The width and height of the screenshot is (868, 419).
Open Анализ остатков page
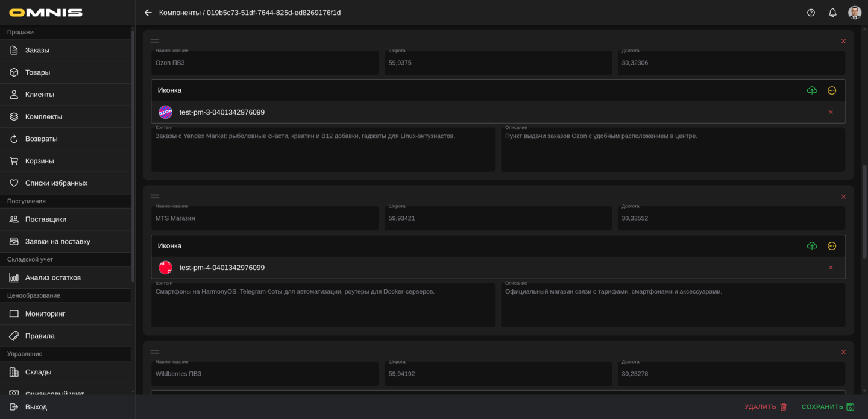coord(53,277)
